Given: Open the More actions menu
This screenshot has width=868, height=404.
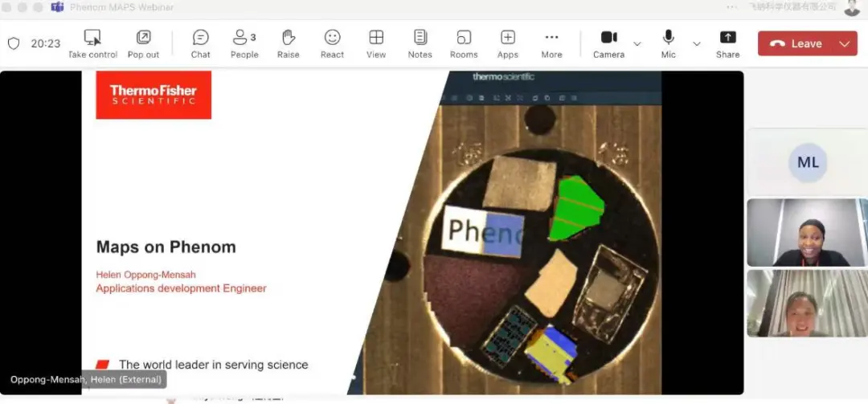Looking at the screenshot, I should 551,43.
